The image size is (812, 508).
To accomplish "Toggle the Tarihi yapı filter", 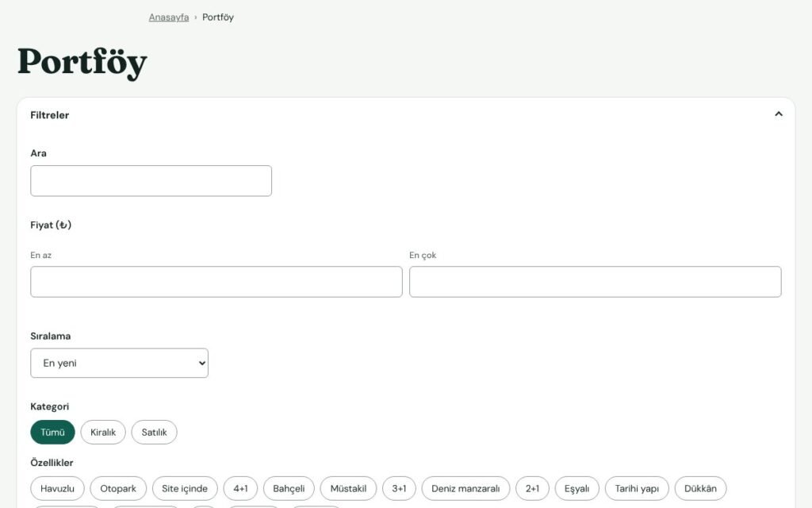I will (x=637, y=488).
